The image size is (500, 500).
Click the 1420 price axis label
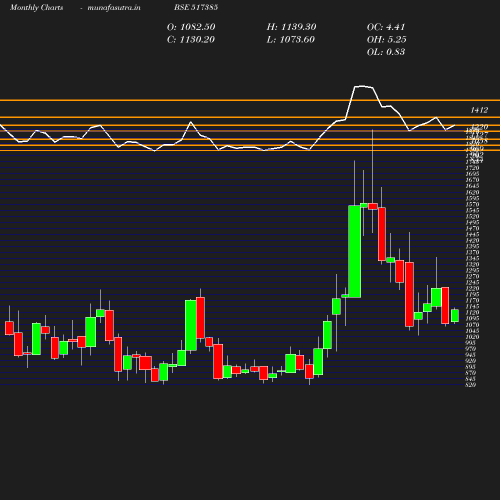click(x=472, y=240)
